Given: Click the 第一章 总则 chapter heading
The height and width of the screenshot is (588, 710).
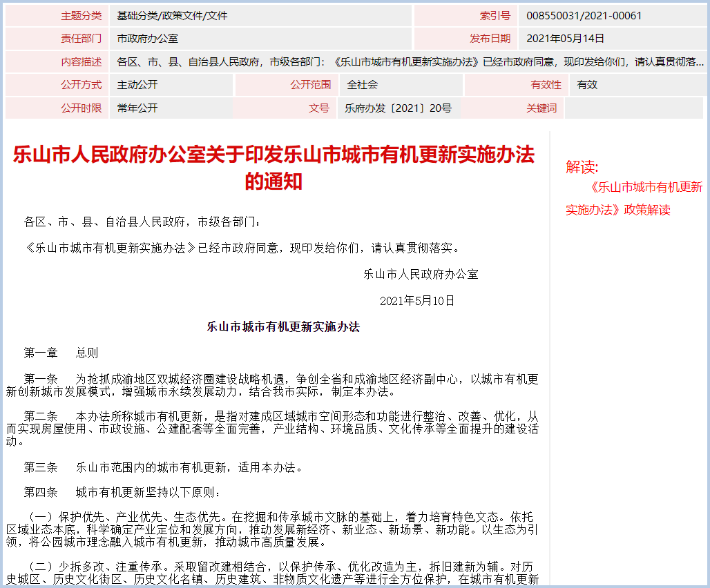Looking at the screenshot, I should coord(61,353).
